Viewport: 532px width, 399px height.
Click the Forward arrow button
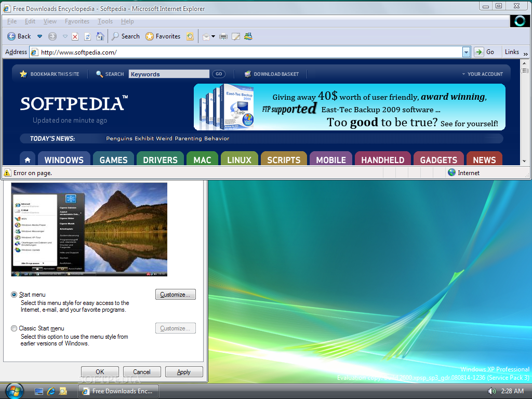(52, 36)
